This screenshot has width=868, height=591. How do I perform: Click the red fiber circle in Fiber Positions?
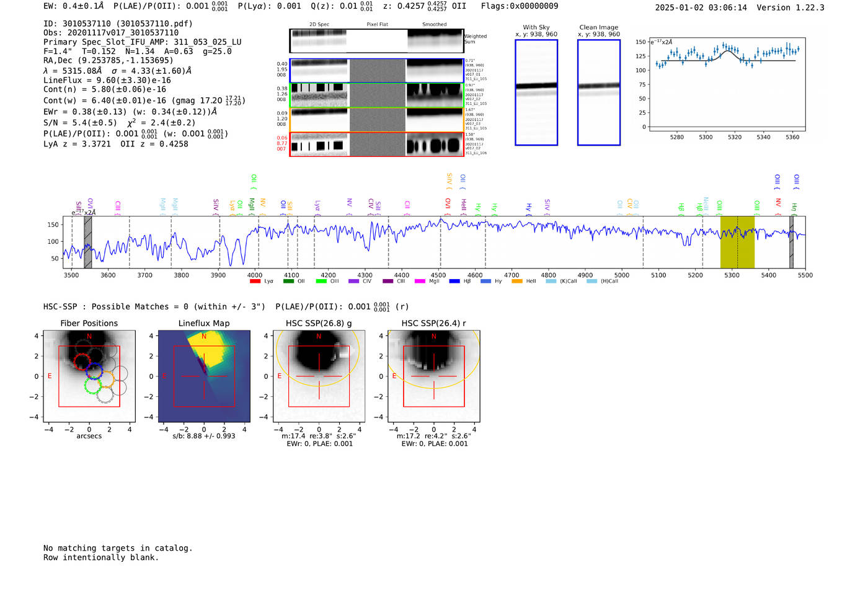click(82, 361)
